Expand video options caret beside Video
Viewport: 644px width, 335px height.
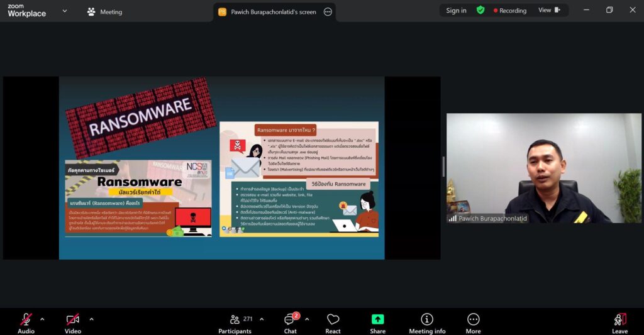(91, 319)
